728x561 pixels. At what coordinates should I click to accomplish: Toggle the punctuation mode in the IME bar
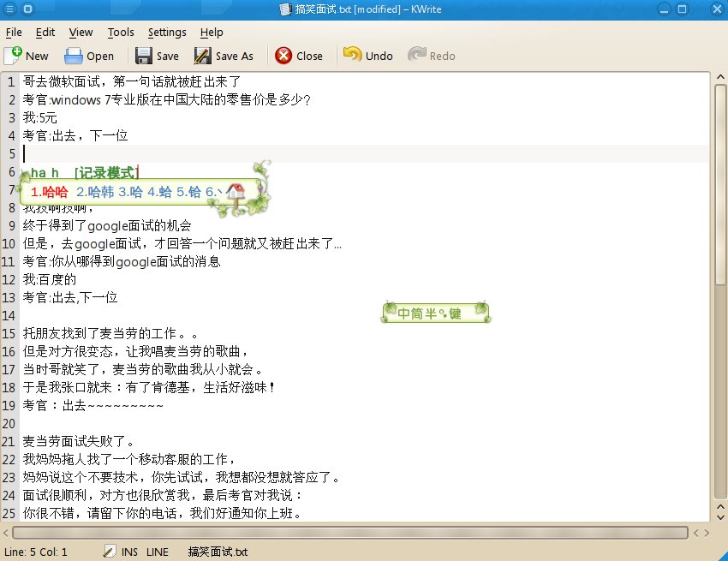click(443, 313)
